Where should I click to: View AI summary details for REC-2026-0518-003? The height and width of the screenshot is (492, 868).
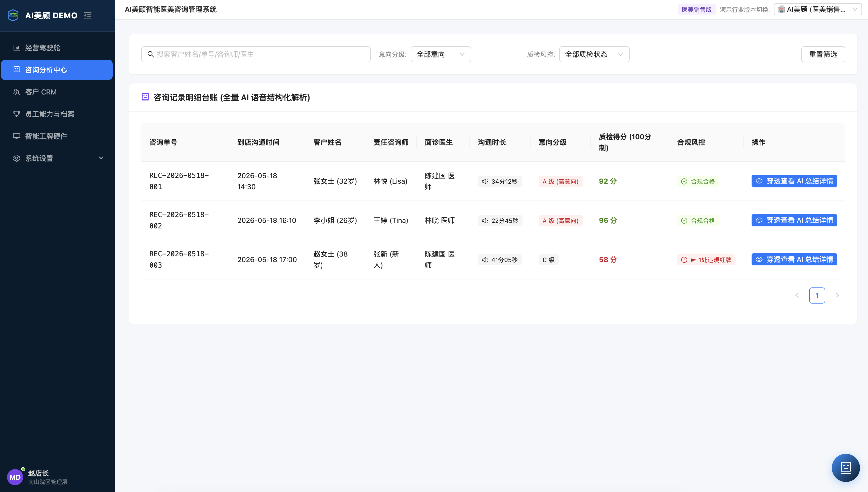(794, 260)
